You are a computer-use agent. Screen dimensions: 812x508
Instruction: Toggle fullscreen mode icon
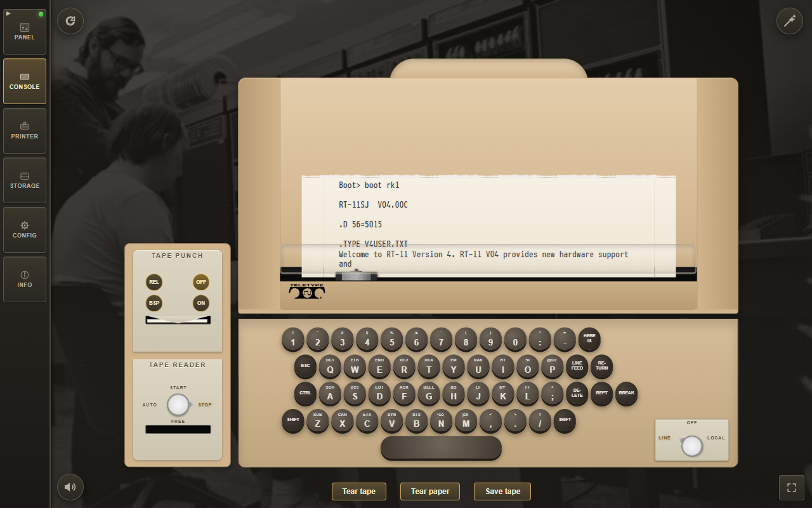tap(792, 488)
